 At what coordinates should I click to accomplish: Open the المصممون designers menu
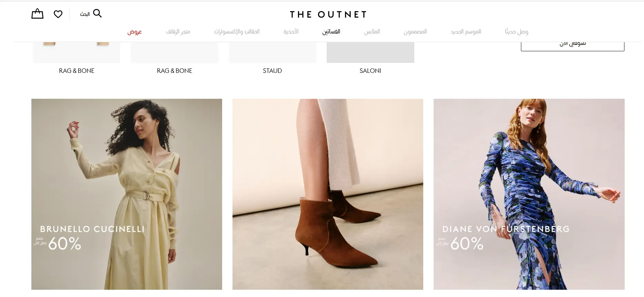pyautogui.click(x=415, y=32)
